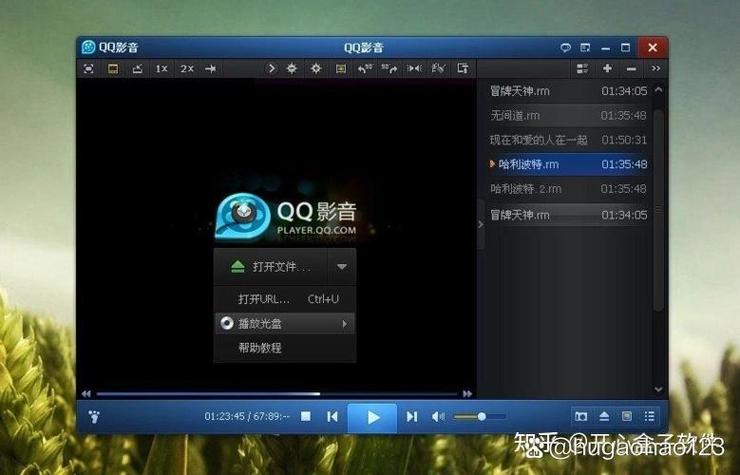
Task: Click the playback progress seek bar
Action: click(277, 393)
